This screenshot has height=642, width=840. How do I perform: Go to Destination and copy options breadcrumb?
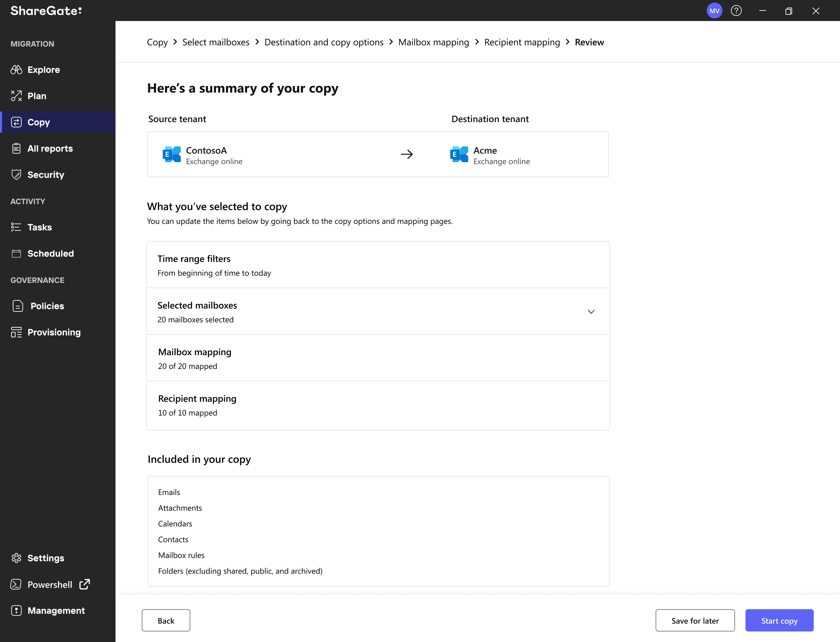(324, 42)
